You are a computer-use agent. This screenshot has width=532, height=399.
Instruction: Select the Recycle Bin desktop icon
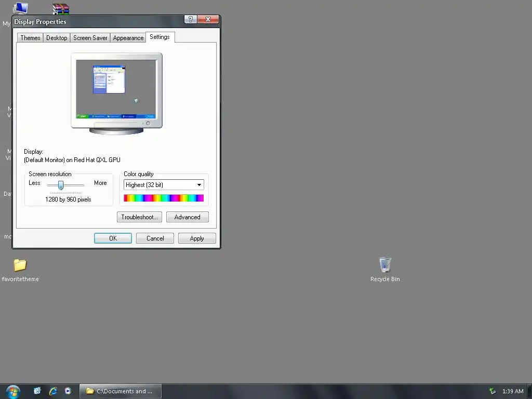point(385,264)
